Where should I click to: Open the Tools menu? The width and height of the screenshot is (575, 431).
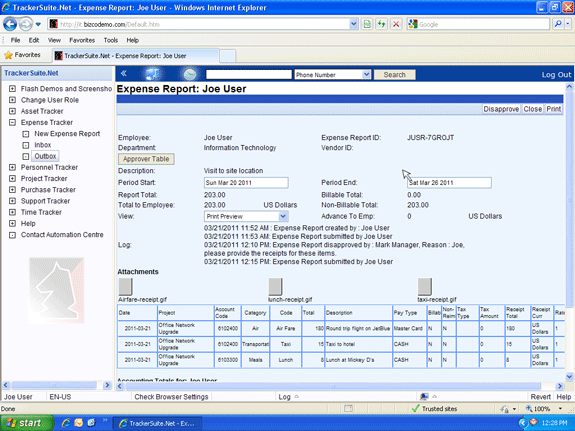[111, 40]
